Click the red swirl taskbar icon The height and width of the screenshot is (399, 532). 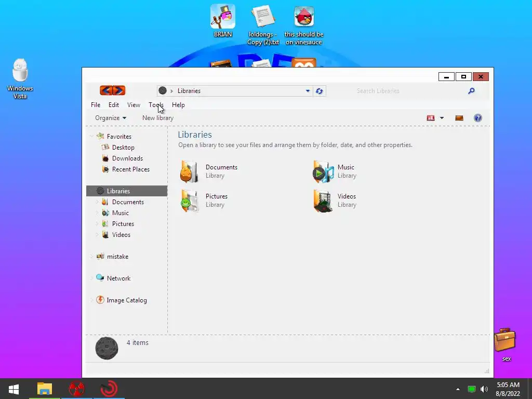coord(109,389)
